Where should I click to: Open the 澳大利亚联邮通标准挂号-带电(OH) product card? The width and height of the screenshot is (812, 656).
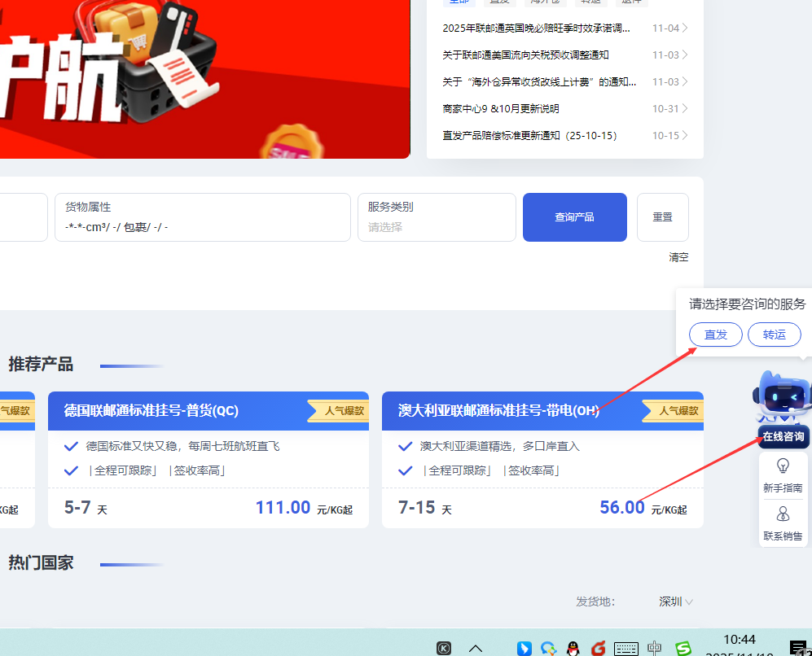542,459
